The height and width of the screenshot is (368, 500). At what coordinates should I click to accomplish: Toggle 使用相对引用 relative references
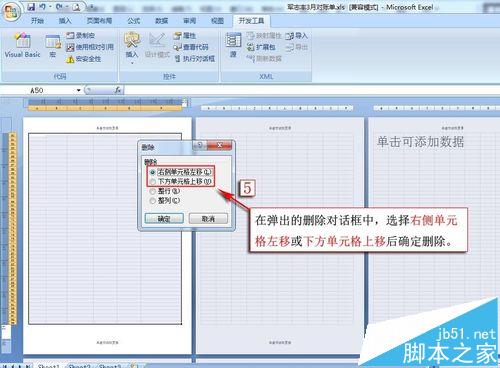click(x=90, y=47)
